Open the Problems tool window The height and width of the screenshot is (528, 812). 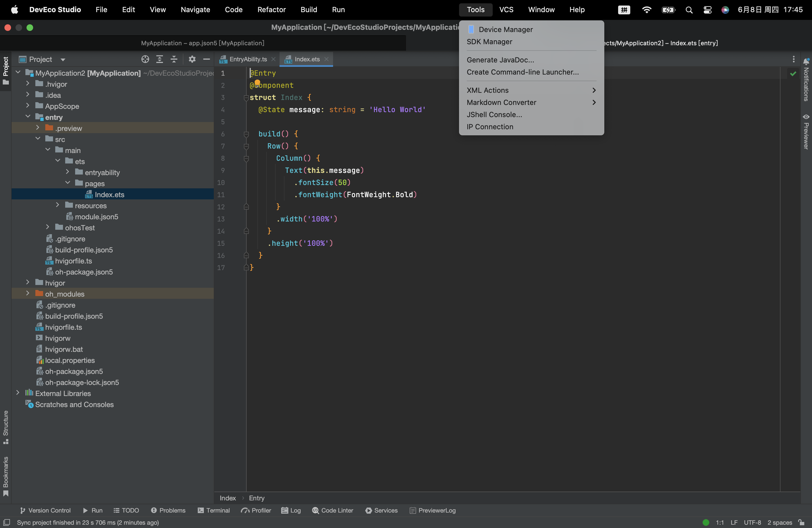[x=168, y=510]
